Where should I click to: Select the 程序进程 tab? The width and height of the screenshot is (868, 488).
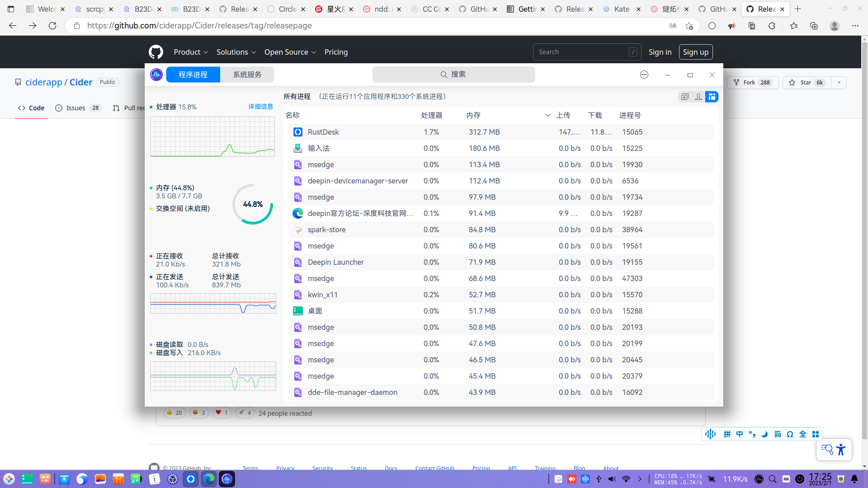point(193,75)
